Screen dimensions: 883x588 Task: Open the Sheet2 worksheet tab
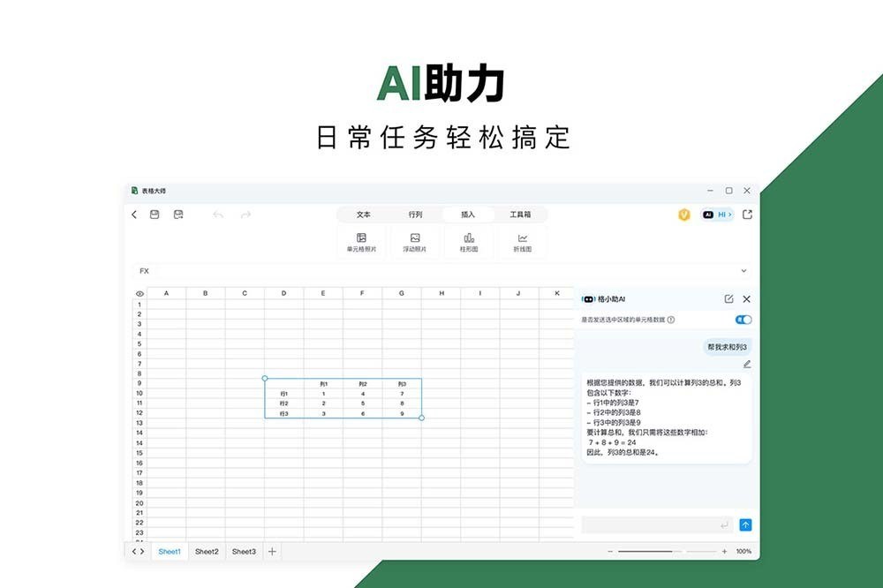(206, 551)
